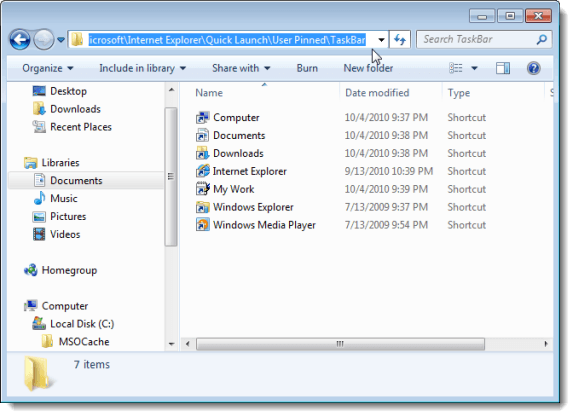
Task: Open the view options dropdown arrow
Action: 474,68
